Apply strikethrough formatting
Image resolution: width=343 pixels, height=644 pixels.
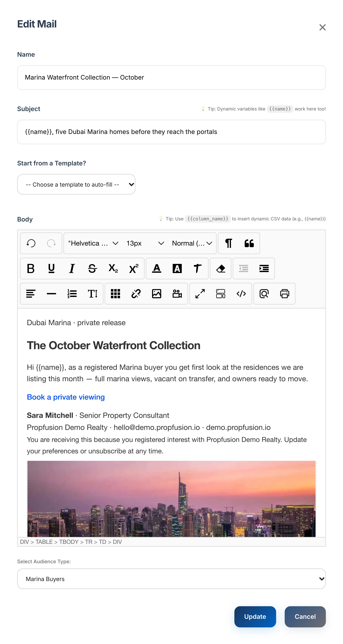point(93,268)
